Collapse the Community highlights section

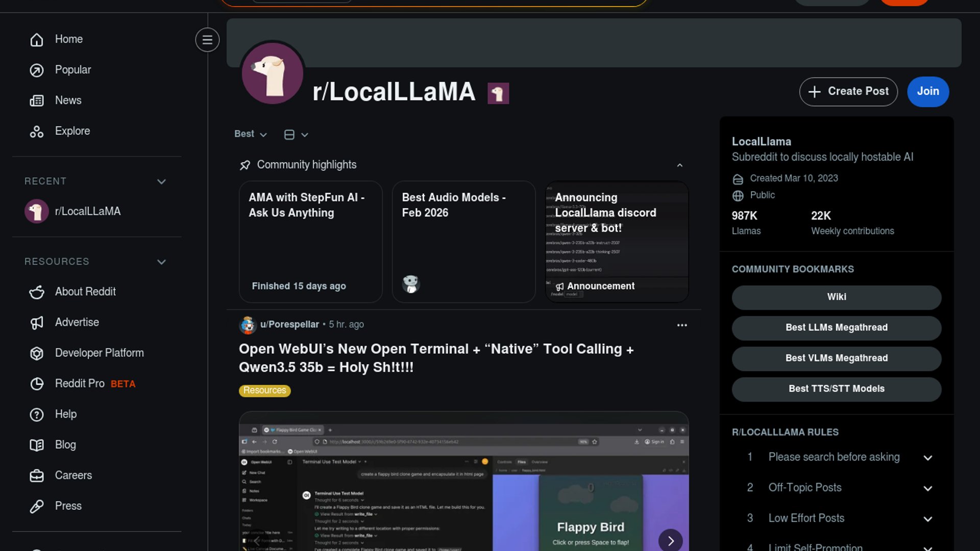click(x=679, y=165)
